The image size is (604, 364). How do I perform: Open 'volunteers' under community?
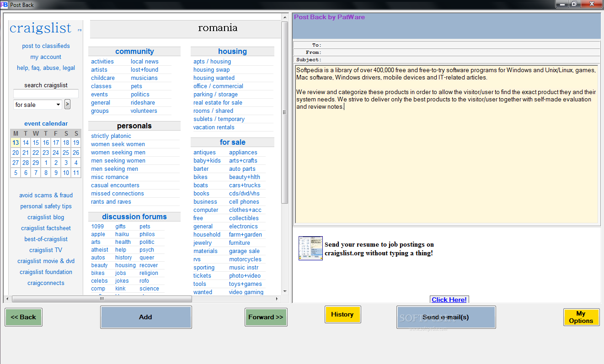tap(144, 111)
